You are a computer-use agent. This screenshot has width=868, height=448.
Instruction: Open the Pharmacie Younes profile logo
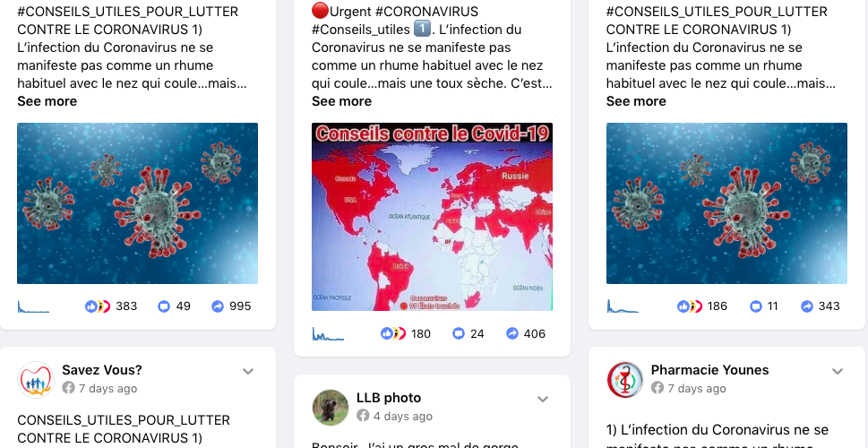[625, 380]
